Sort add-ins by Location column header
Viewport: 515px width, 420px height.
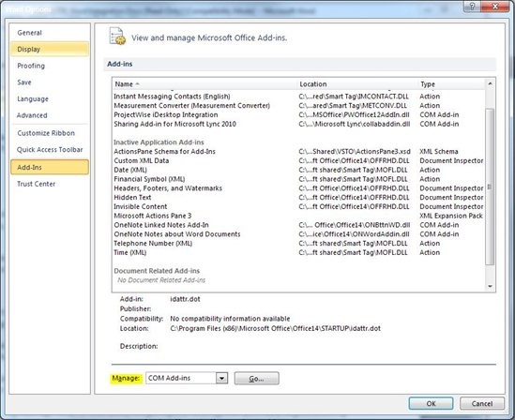(357, 84)
